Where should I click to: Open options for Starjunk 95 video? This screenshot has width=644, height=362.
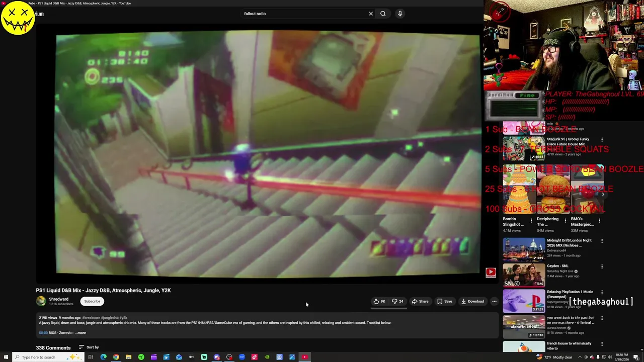tap(602, 140)
